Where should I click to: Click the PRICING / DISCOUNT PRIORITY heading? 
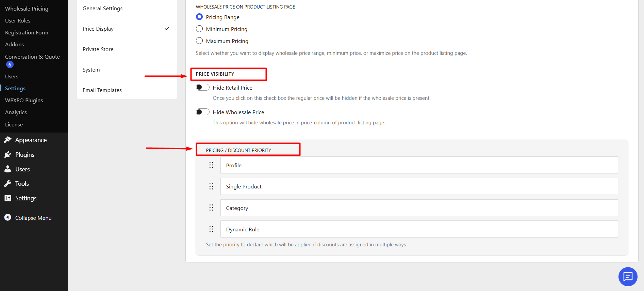pos(238,150)
